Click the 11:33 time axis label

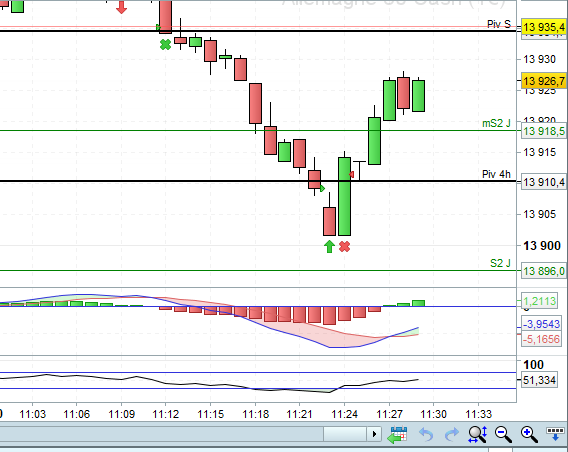(479, 414)
